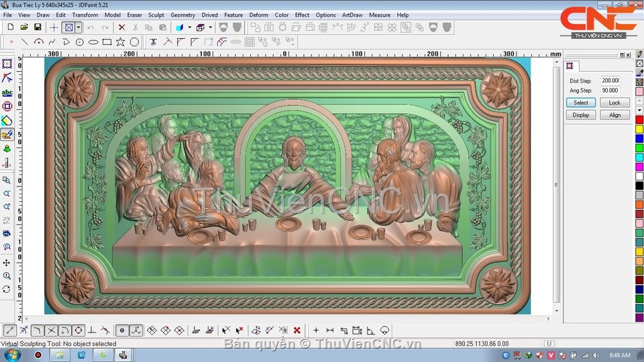644x362 pixels.
Task: Pick the magenta color swatch in palette
Action: pos(639,167)
